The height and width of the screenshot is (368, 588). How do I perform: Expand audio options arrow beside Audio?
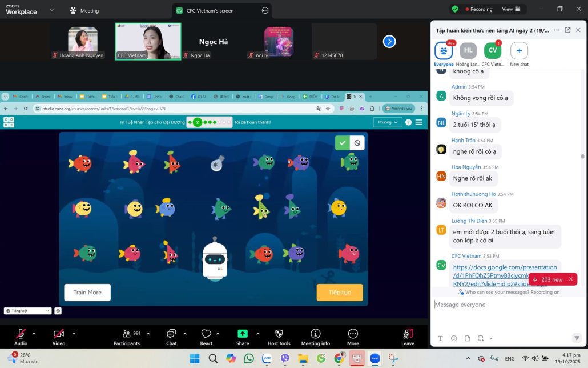click(34, 334)
